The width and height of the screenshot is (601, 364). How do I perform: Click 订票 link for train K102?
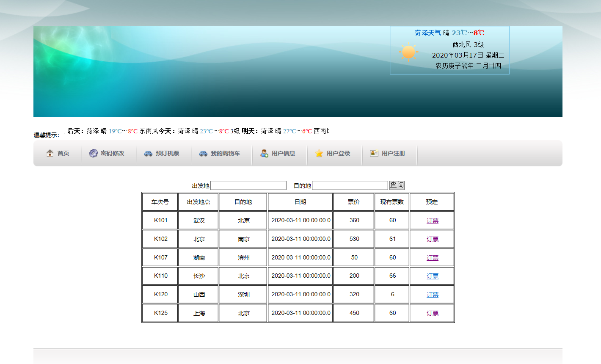[433, 239]
